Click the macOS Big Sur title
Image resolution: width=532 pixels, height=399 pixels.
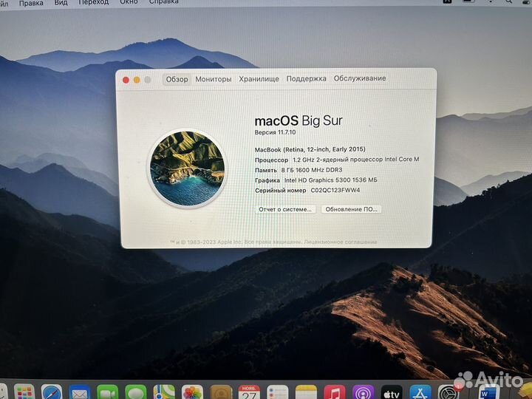tap(299, 120)
